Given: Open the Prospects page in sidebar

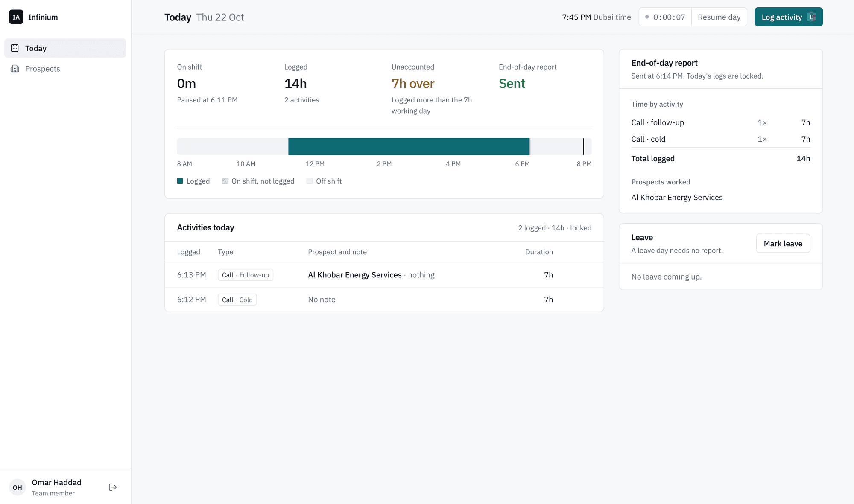Looking at the screenshot, I should (x=65, y=69).
